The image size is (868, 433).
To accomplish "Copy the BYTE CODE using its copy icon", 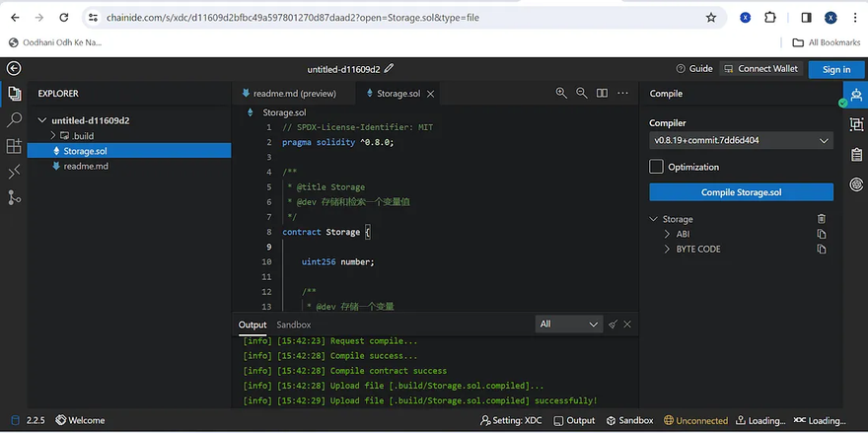I will [x=822, y=250].
